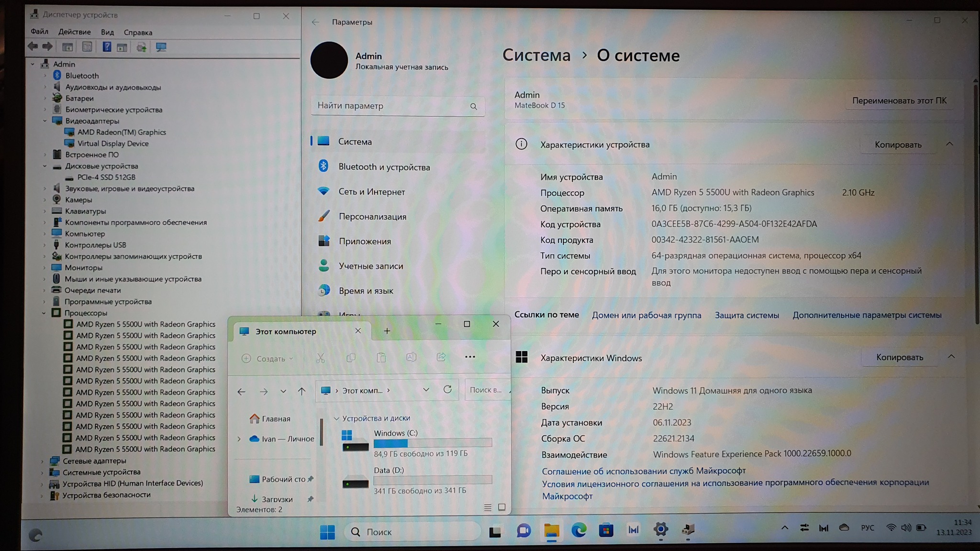Switch Explorer to the details list view
The width and height of the screenshot is (980, 551).
488,507
